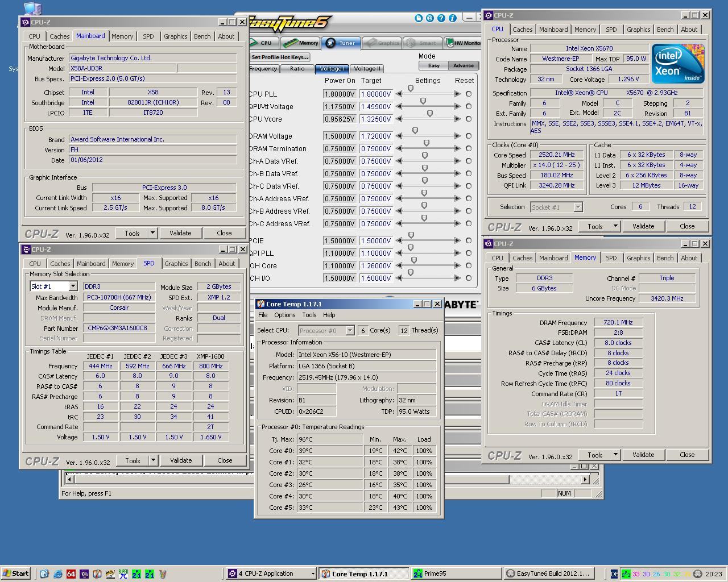Switch to EasyTune6 Ratio tab
728x582 pixels.
tap(297, 69)
